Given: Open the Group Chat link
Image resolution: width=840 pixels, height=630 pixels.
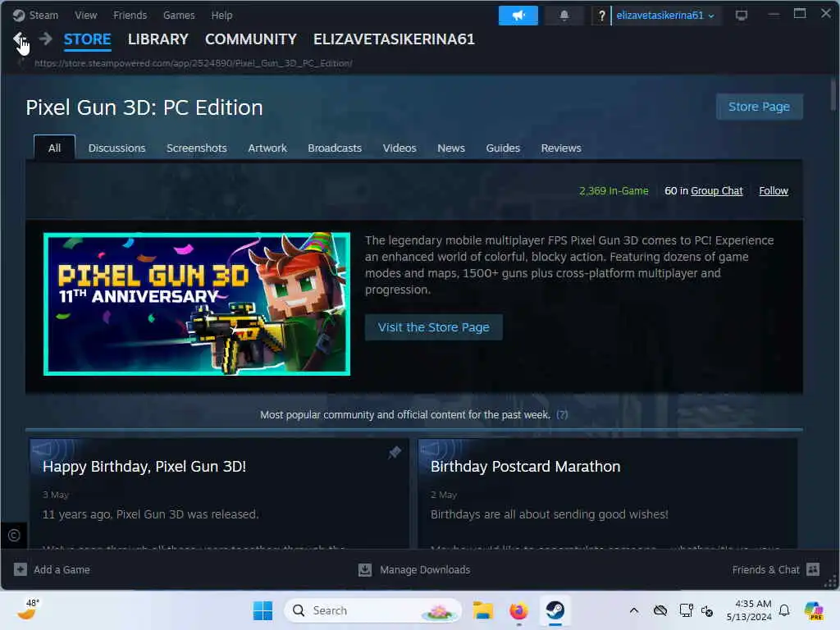Looking at the screenshot, I should coord(717,190).
